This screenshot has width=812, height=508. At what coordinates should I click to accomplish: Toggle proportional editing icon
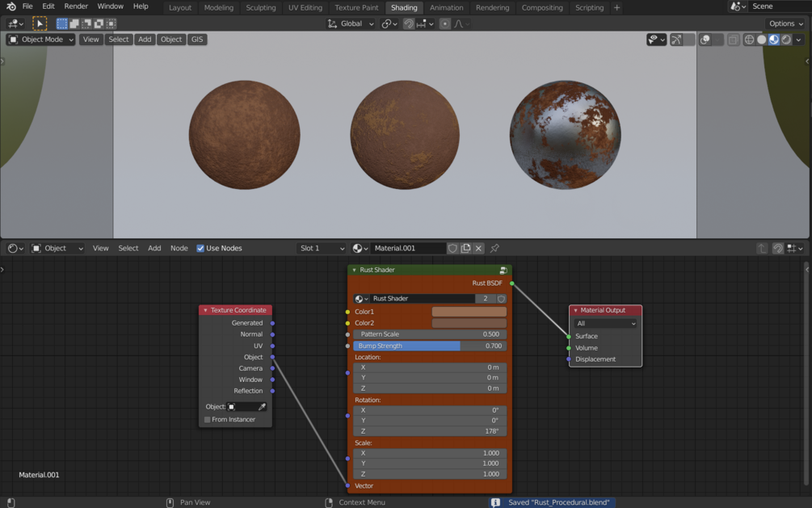(444, 23)
